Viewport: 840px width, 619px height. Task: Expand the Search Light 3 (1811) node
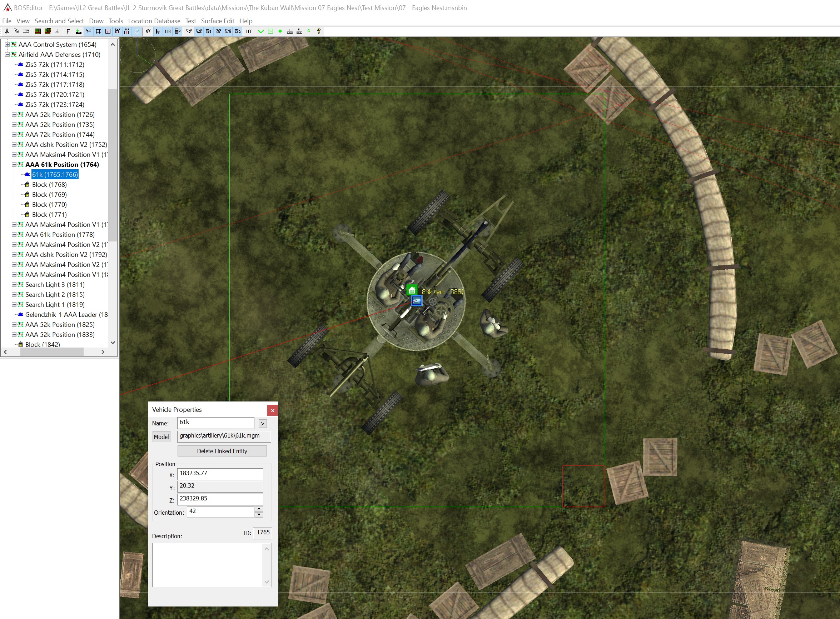[14, 284]
